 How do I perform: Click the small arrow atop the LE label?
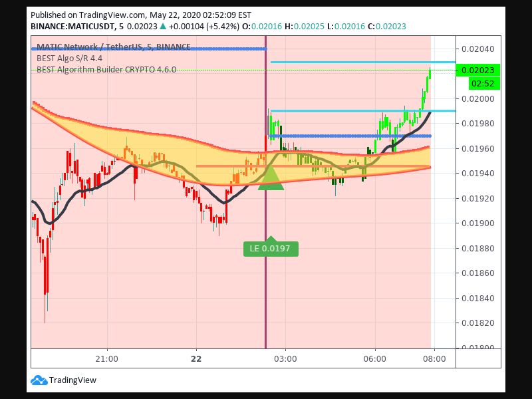pos(270,239)
